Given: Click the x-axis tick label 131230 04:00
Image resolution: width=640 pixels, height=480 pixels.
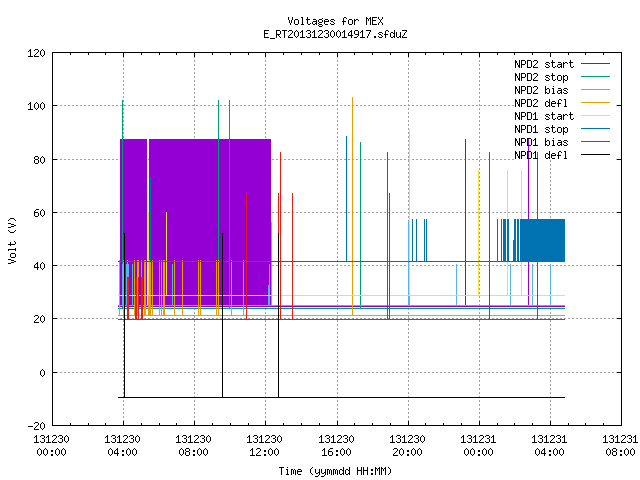Looking at the screenshot, I should click(122, 446).
